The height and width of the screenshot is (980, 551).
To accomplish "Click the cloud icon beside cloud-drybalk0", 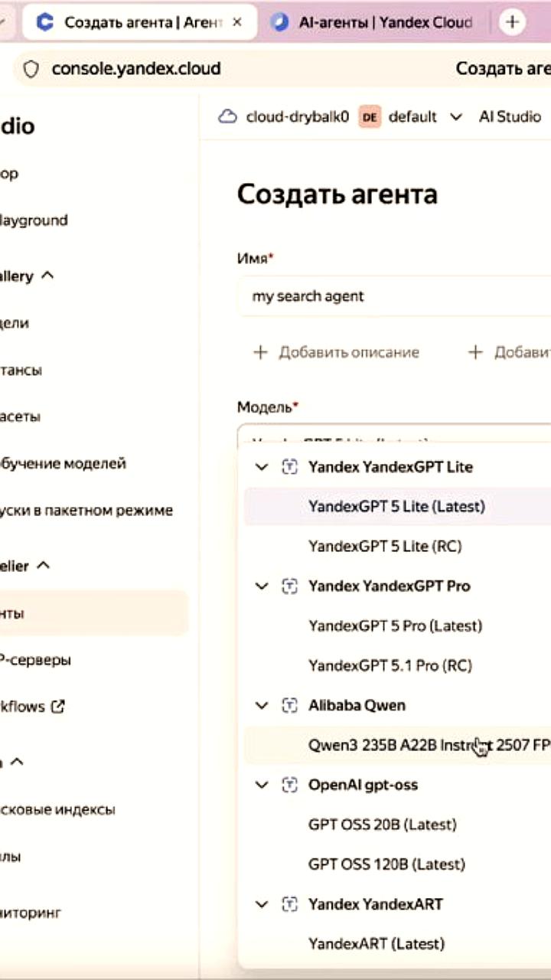I will point(227,116).
